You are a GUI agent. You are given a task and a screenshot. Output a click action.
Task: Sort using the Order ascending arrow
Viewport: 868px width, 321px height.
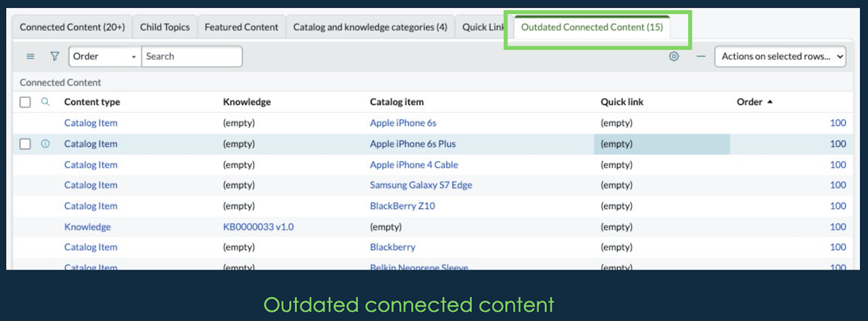[x=770, y=102]
